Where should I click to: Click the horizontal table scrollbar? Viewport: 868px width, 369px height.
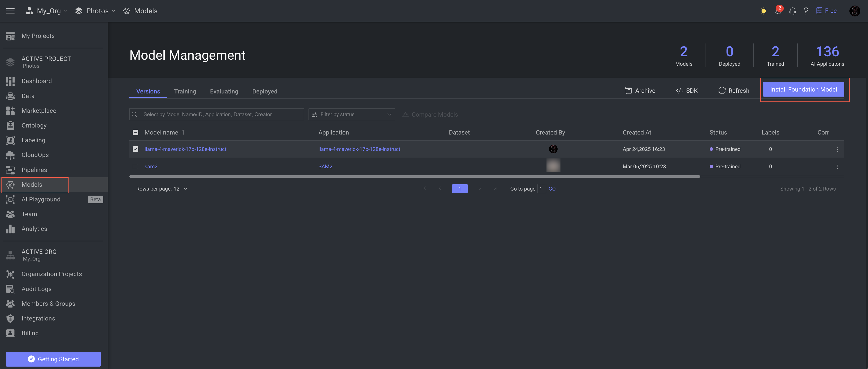414,177
